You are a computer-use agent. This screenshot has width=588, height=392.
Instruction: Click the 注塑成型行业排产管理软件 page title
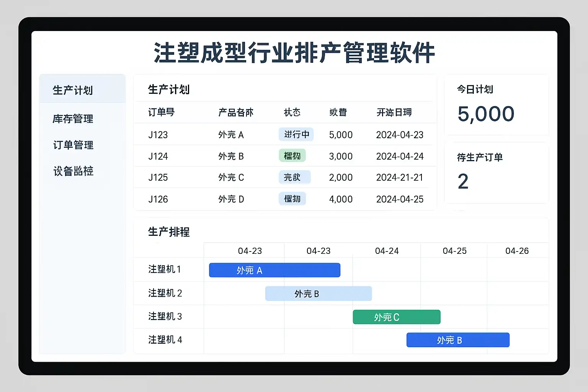pyautogui.click(x=294, y=52)
